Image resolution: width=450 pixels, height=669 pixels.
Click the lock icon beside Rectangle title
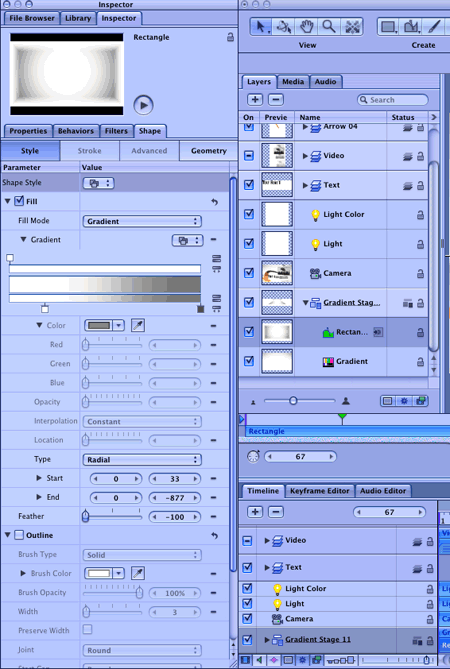(x=230, y=37)
